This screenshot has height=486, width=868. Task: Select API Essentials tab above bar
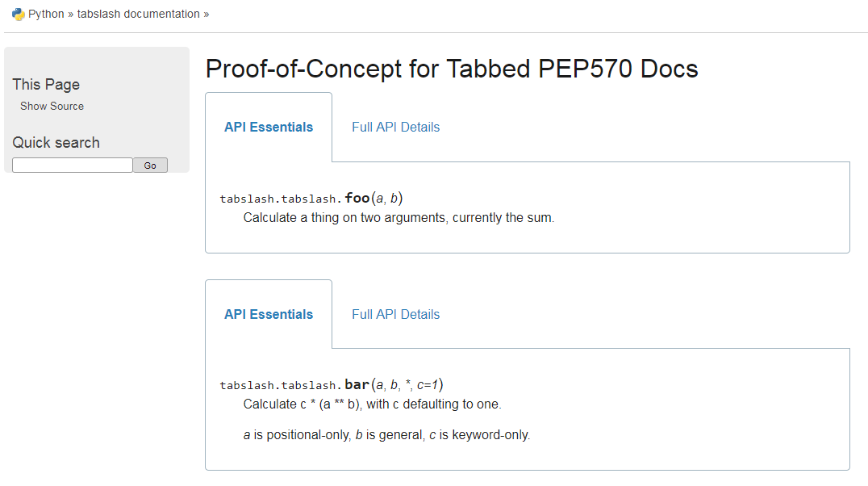pyautogui.click(x=269, y=314)
